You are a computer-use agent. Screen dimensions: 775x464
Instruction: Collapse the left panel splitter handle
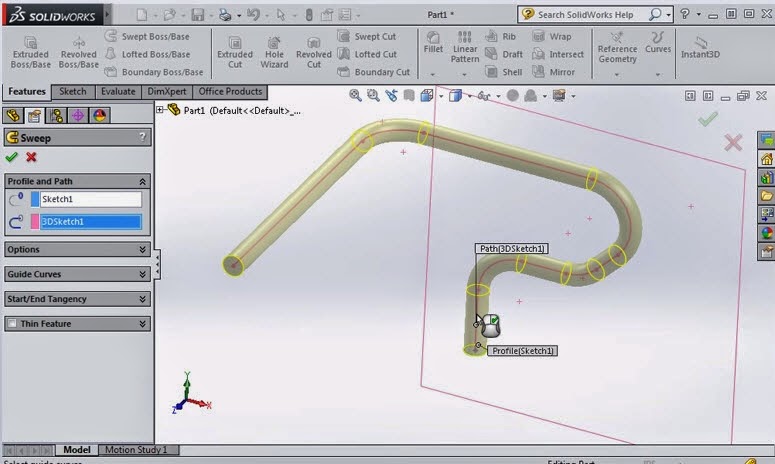point(157,264)
